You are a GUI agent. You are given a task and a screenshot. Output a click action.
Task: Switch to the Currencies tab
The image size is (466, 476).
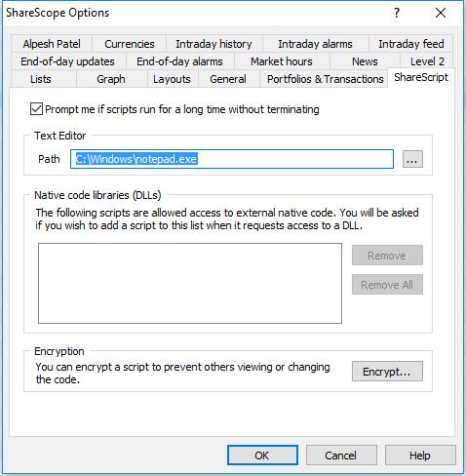coord(130,44)
